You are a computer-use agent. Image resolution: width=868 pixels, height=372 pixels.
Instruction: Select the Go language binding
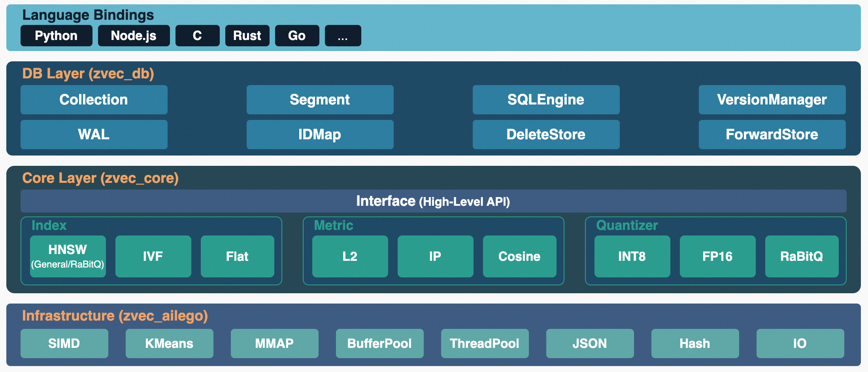[x=297, y=36]
